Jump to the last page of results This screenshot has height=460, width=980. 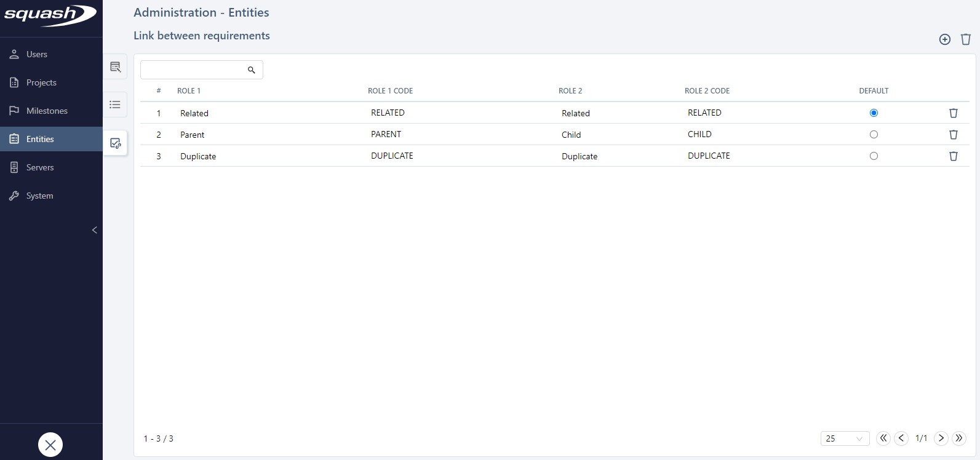coord(958,438)
